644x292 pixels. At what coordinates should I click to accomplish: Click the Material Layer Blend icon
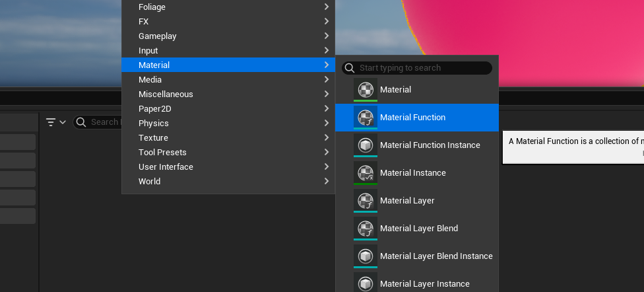pyautogui.click(x=365, y=229)
